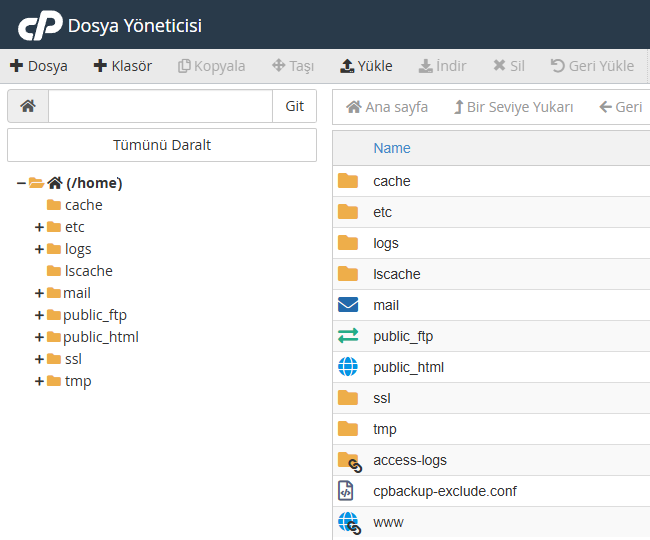Click the www globe link icon
Viewport: 650px width, 540px height.
click(x=348, y=522)
